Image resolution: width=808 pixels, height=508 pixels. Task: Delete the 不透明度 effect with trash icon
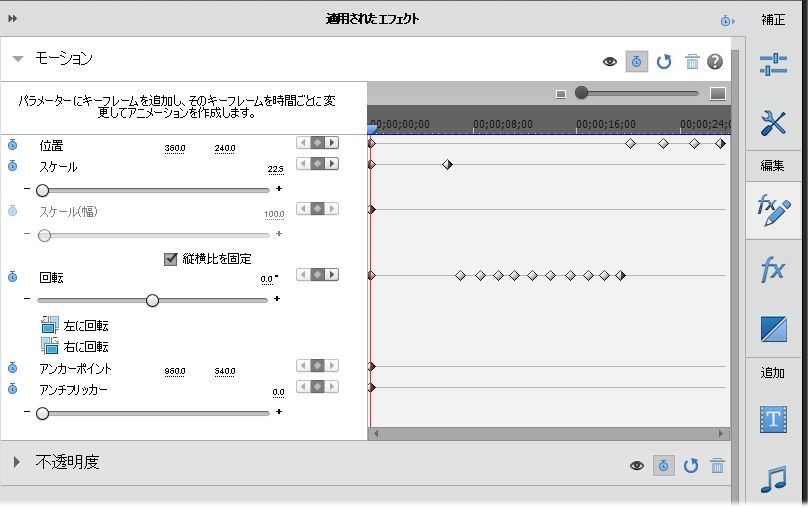pyautogui.click(x=717, y=466)
